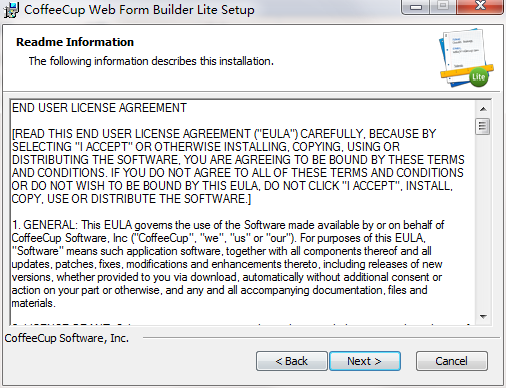Minimize the setup window
The width and height of the screenshot is (506, 388).
(416, 7)
